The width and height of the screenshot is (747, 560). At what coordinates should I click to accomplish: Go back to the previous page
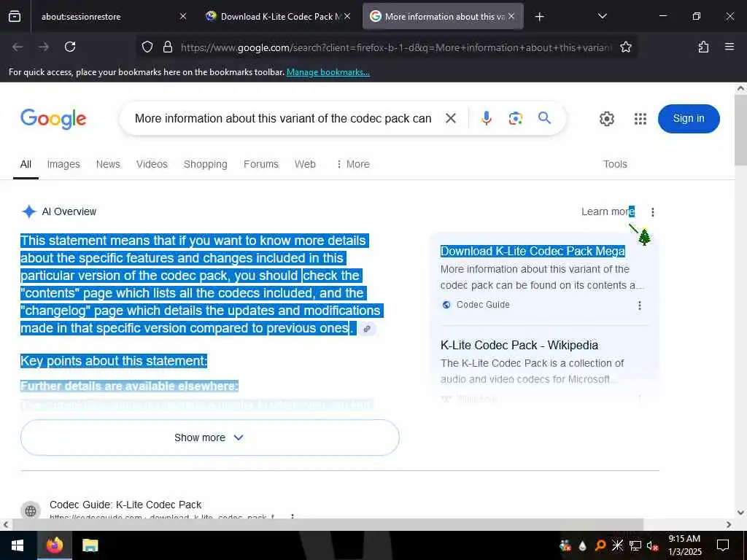click(x=18, y=47)
